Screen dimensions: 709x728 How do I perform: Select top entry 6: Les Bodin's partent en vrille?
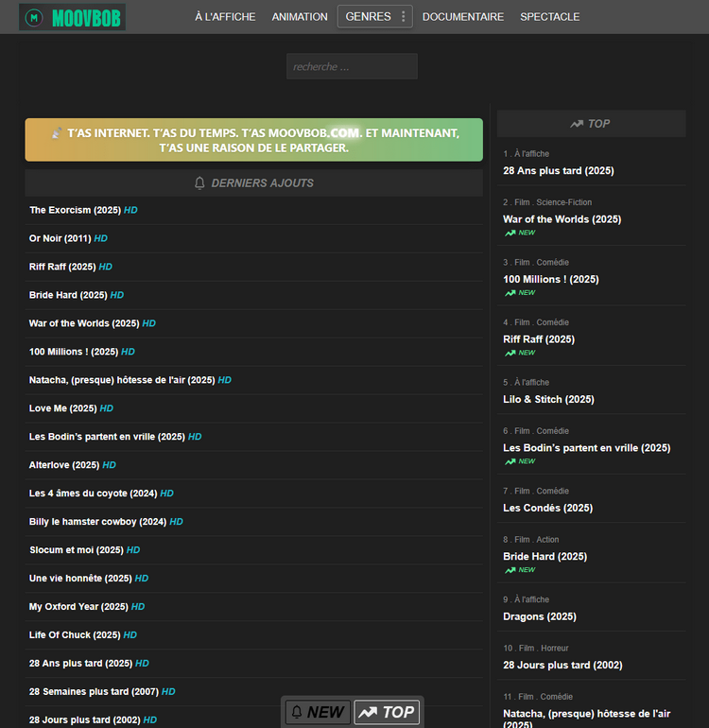pos(587,448)
